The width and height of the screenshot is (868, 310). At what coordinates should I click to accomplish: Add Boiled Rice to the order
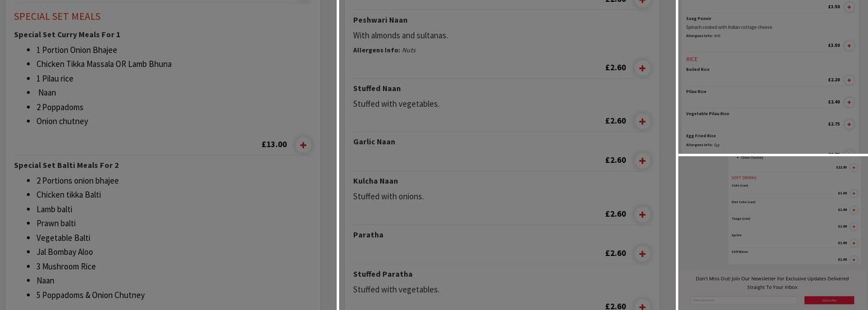pyautogui.click(x=849, y=80)
